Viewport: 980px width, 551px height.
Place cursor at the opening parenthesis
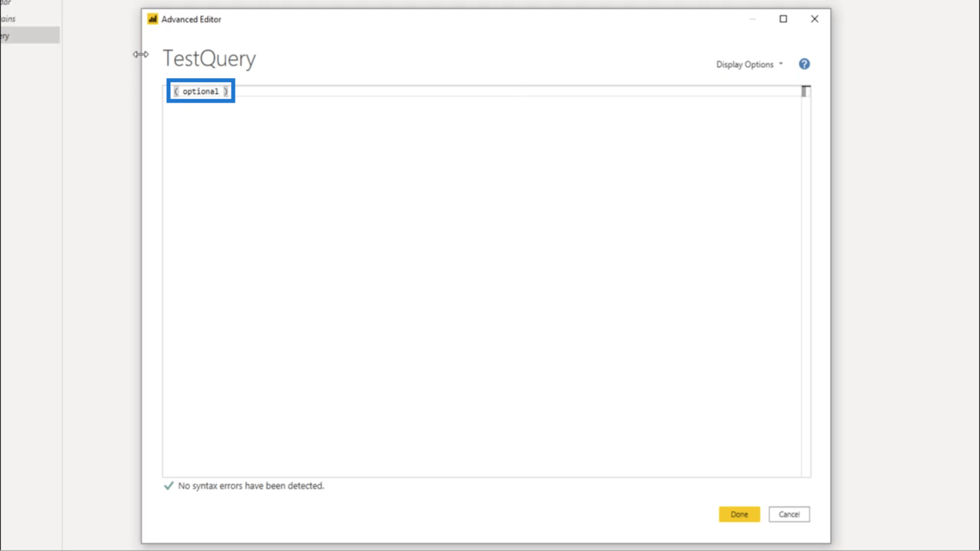176,92
